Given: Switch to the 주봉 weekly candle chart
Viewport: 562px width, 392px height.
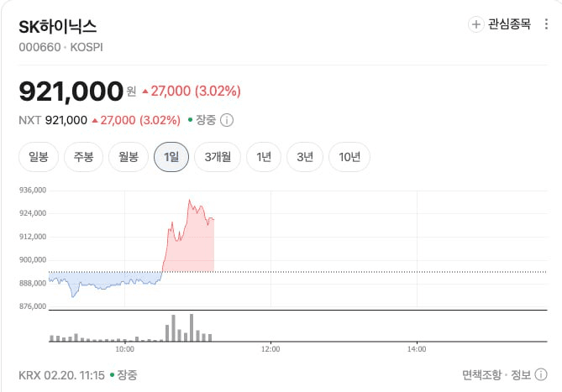Looking at the screenshot, I should tap(83, 156).
